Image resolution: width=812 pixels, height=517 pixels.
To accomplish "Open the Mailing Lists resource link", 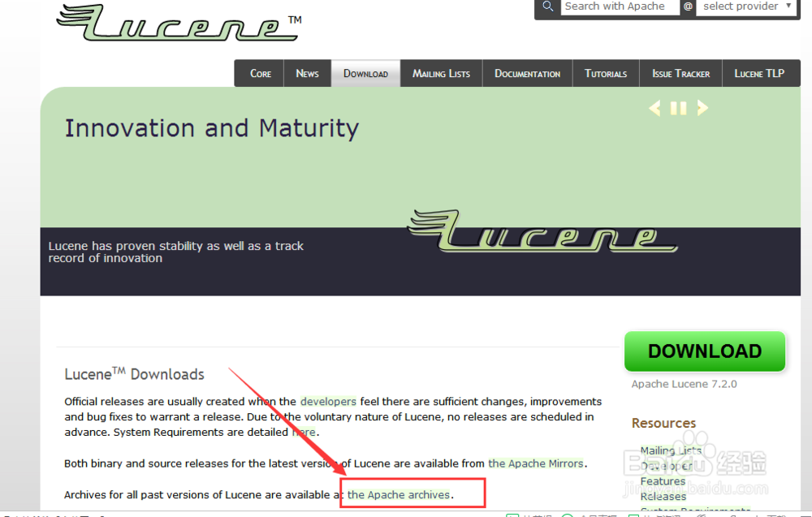I will 672,450.
